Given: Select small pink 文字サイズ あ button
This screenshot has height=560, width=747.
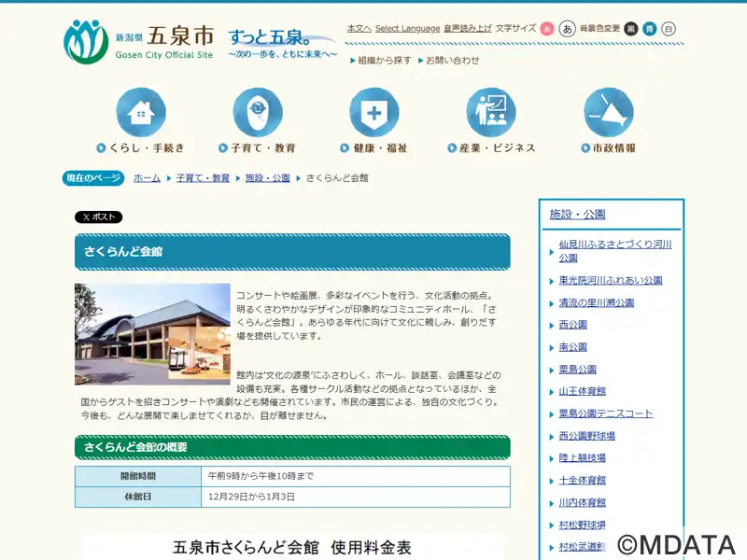Looking at the screenshot, I should coord(547,29).
